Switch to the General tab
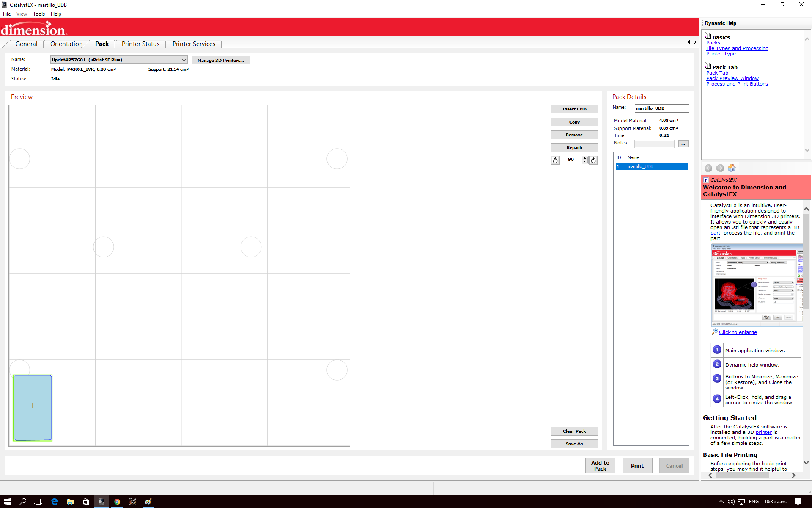The image size is (812, 508). pos(26,44)
